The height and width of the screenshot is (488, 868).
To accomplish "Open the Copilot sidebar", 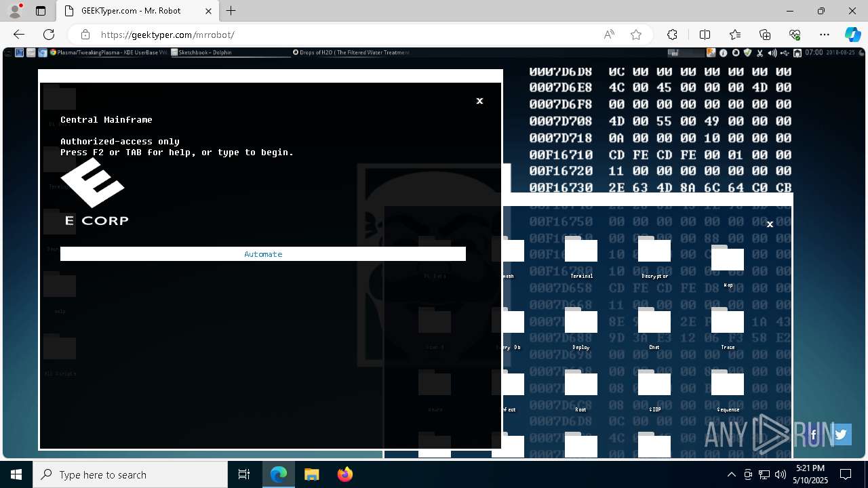I will tap(852, 35).
